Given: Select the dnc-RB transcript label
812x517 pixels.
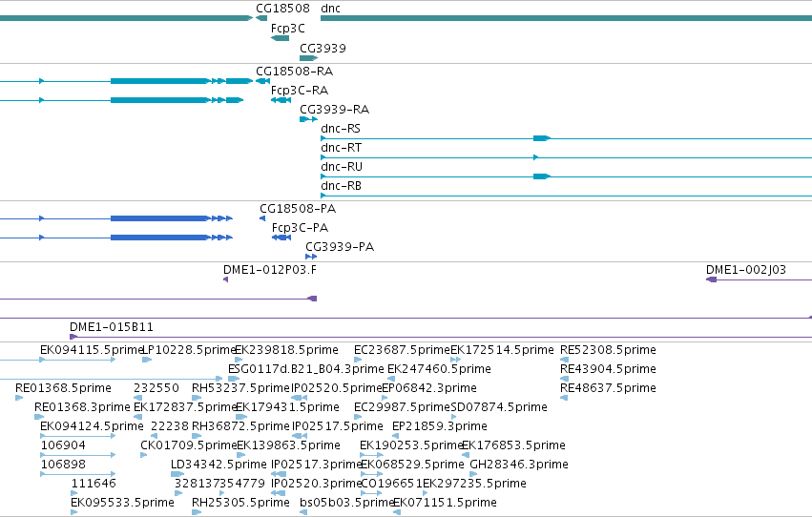Looking at the screenshot, I should click(x=342, y=186).
